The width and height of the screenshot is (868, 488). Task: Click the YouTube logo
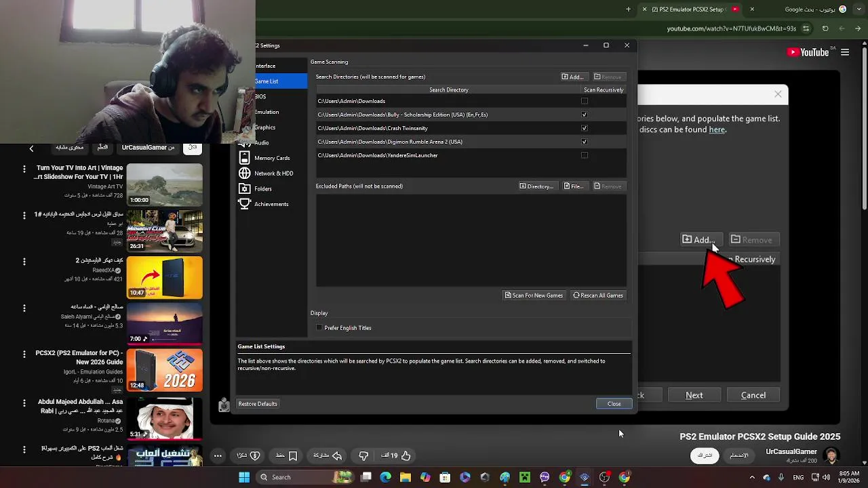coord(808,52)
